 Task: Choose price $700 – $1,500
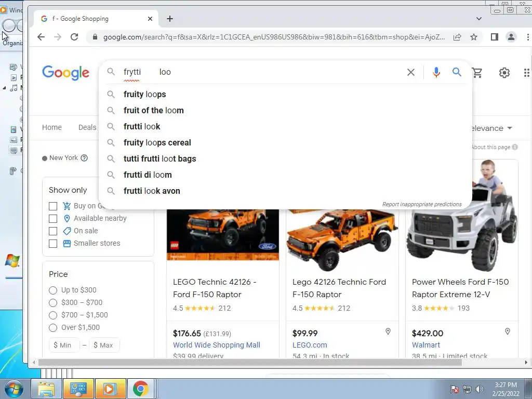[53, 315]
